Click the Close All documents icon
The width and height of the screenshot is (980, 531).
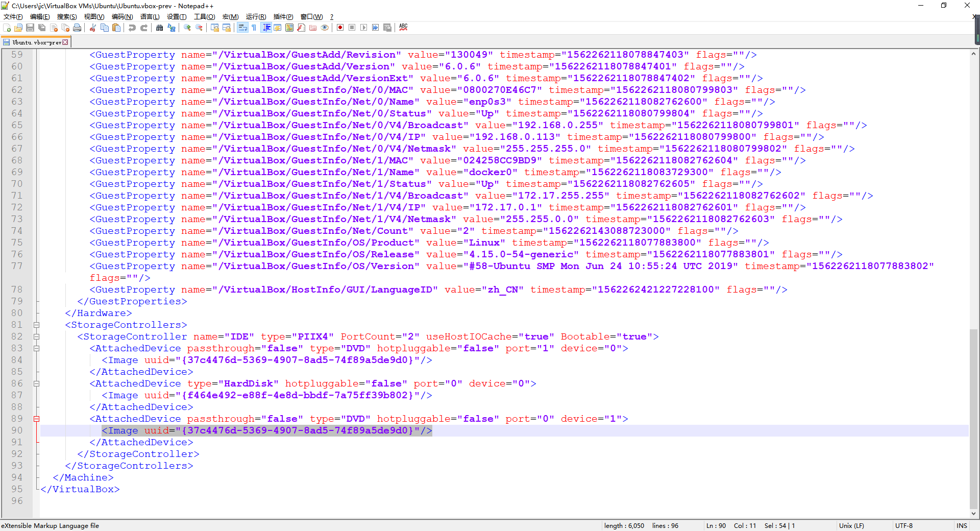tap(65, 28)
